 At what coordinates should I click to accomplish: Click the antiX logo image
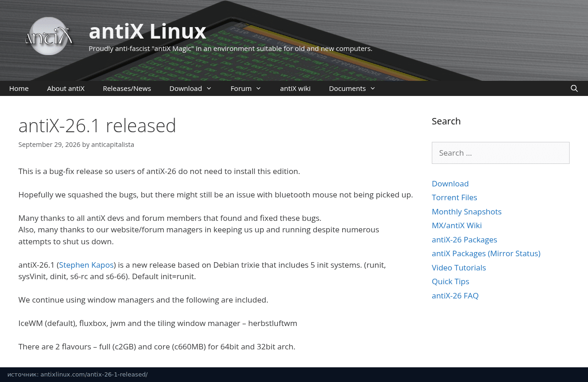49,36
